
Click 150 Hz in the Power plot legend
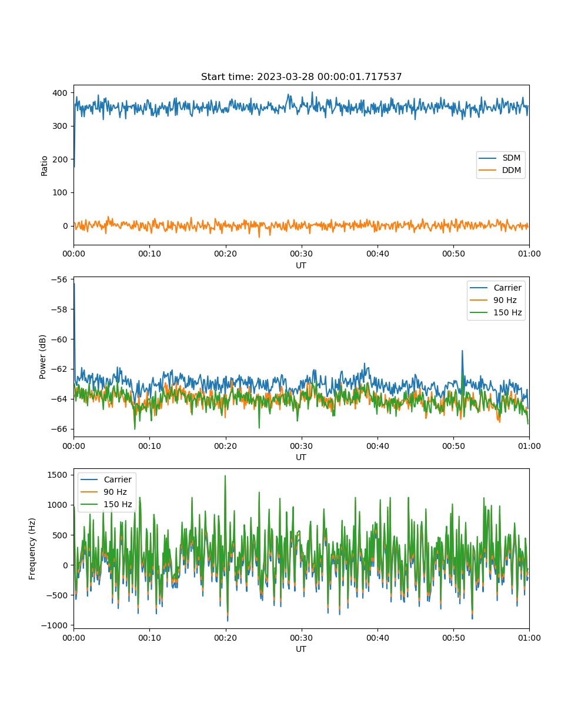coord(496,312)
